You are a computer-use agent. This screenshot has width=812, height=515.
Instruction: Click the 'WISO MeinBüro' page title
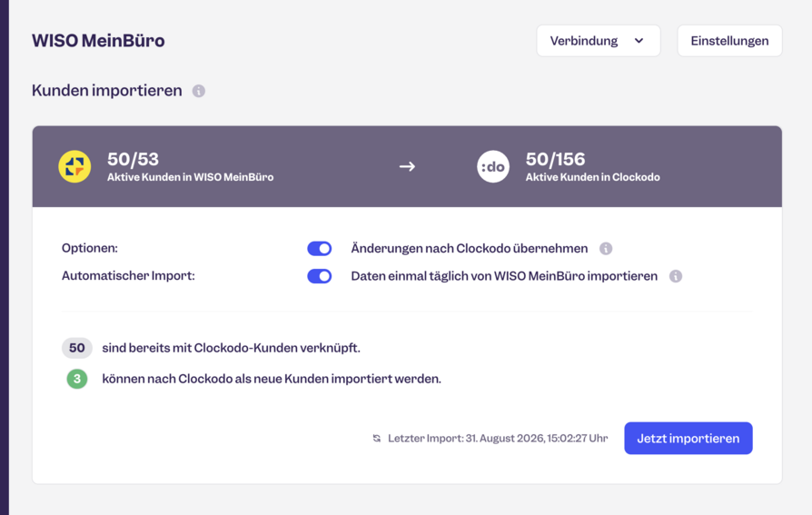click(98, 40)
